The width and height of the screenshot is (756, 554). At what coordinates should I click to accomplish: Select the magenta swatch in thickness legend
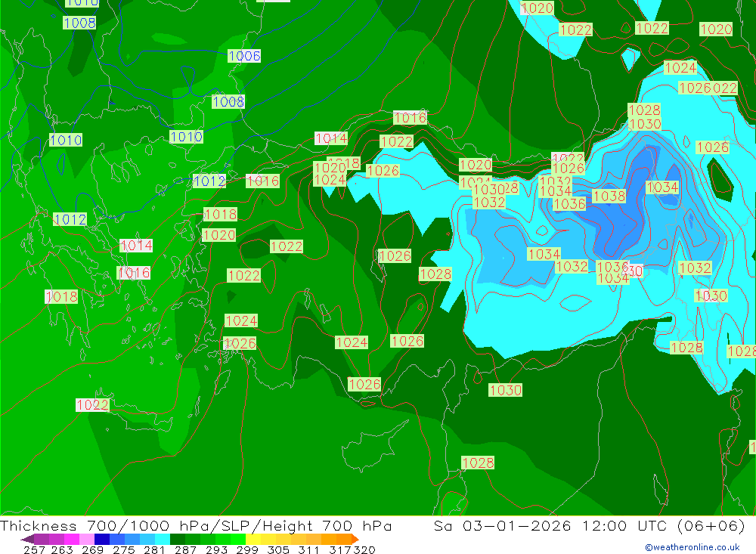[x=71, y=539]
